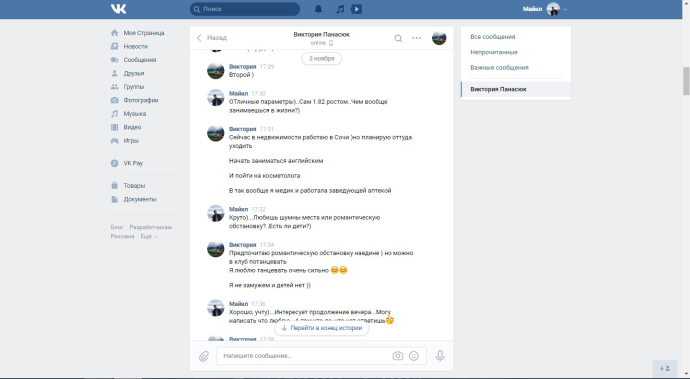This screenshot has height=379, width=690.
Task: Open the emoji smiley picker
Action: (x=414, y=356)
